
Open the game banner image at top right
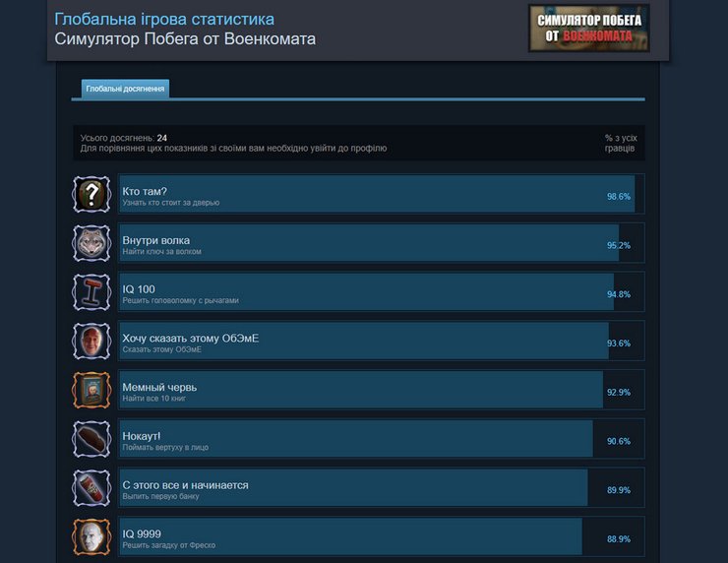tap(588, 29)
